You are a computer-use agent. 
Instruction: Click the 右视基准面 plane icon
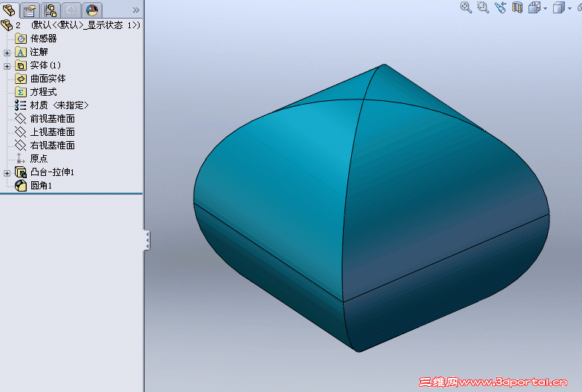[x=21, y=146]
